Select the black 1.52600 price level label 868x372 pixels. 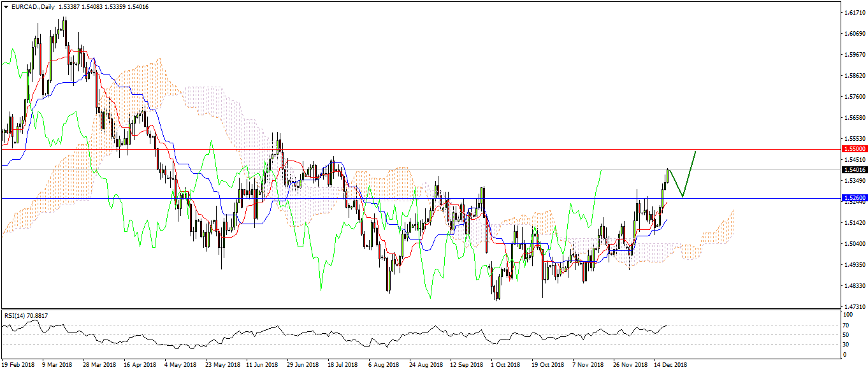pyautogui.click(x=853, y=198)
